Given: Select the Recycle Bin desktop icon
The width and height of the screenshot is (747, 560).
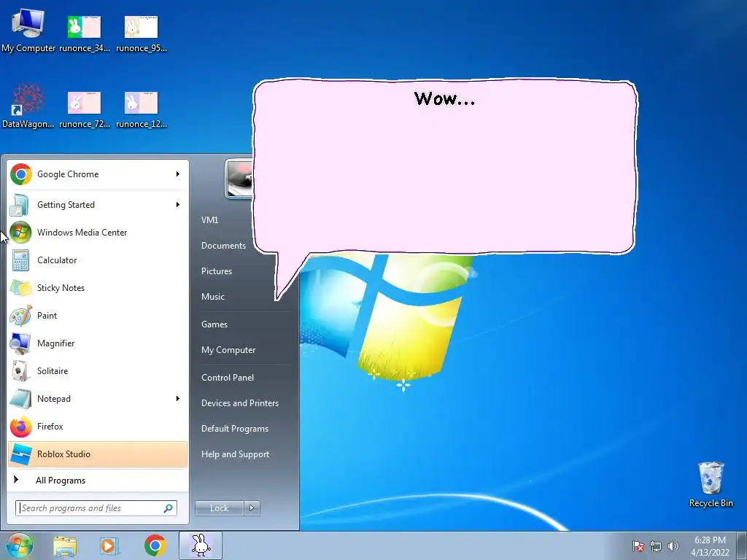Looking at the screenshot, I should coord(711,484).
